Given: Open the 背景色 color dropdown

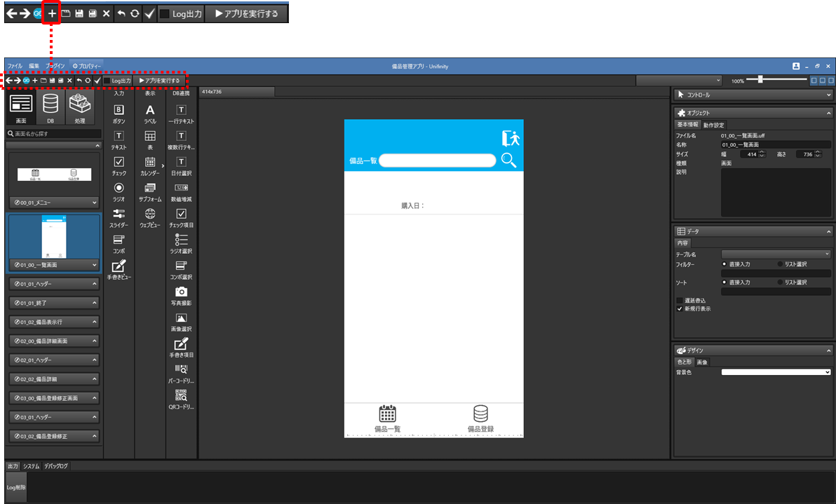Looking at the screenshot, I should point(776,372).
